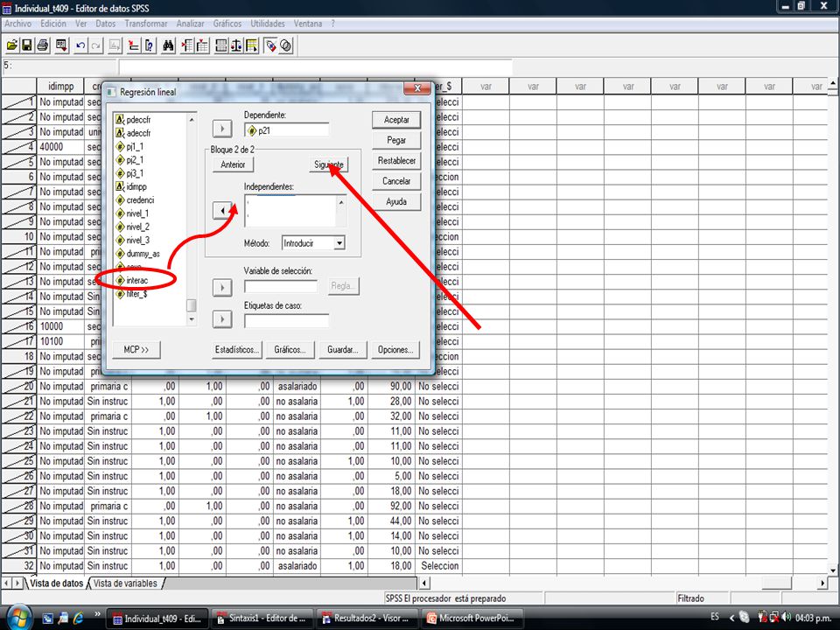Switch to Sintaxis1 window in taskbar
840x630 pixels.
pos(261,619)
